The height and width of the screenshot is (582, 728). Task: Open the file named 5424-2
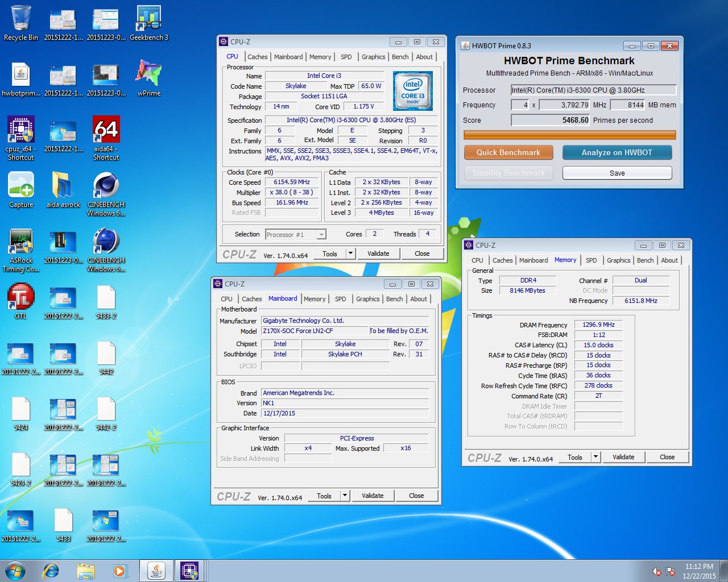(x=21, y=468)
